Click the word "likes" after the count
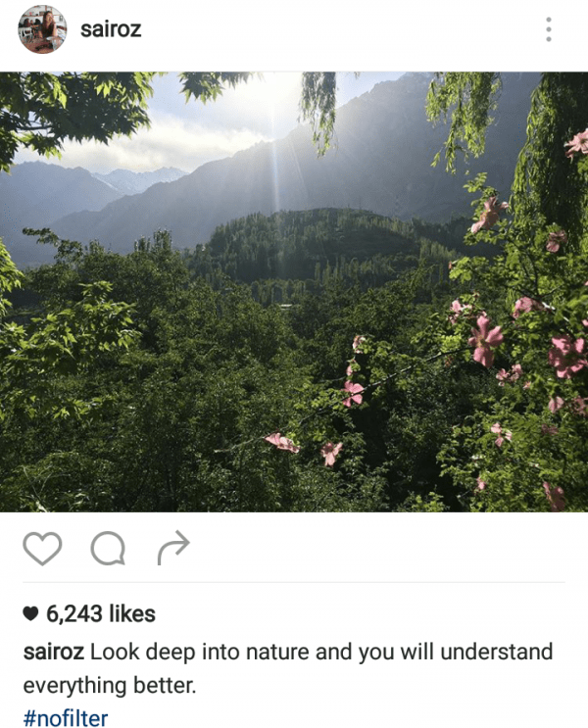The width and height of the screenshot is (588, 728). [x=132, y=613]
